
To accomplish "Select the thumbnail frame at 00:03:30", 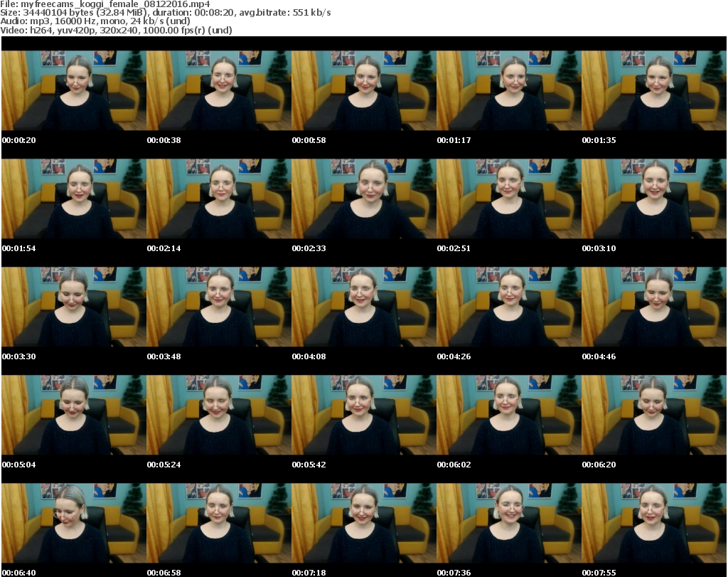I will click(74, 307).
